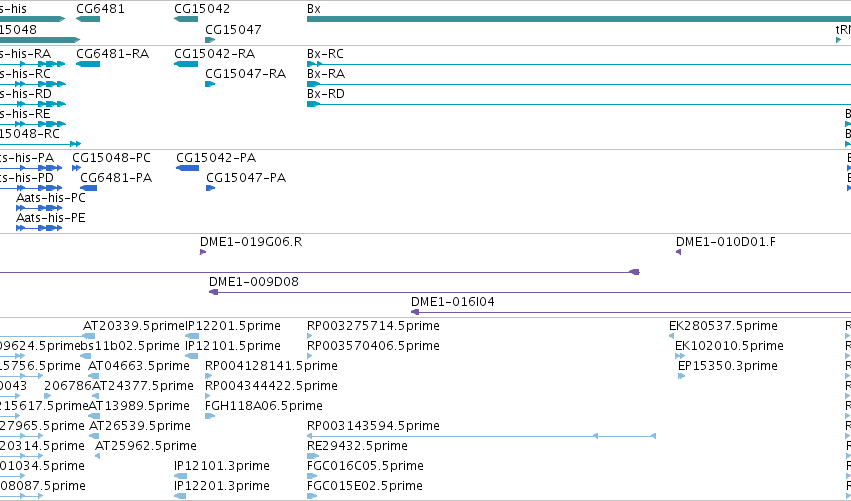The height and width of the screenshot is (501, 851).
Task: Click the Aats-his-PE protein label
Action: point(51,218)
